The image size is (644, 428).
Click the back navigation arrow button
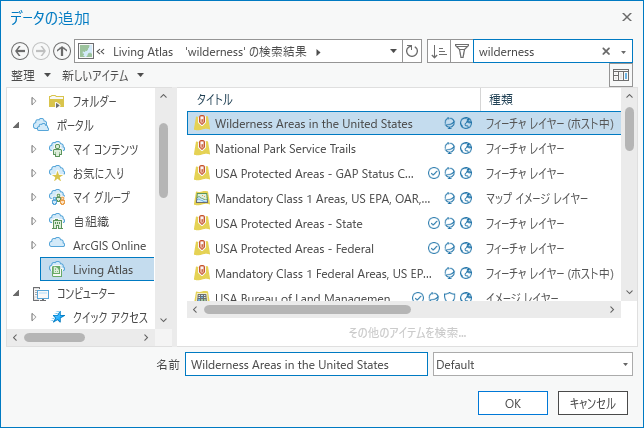pos(20,51)
